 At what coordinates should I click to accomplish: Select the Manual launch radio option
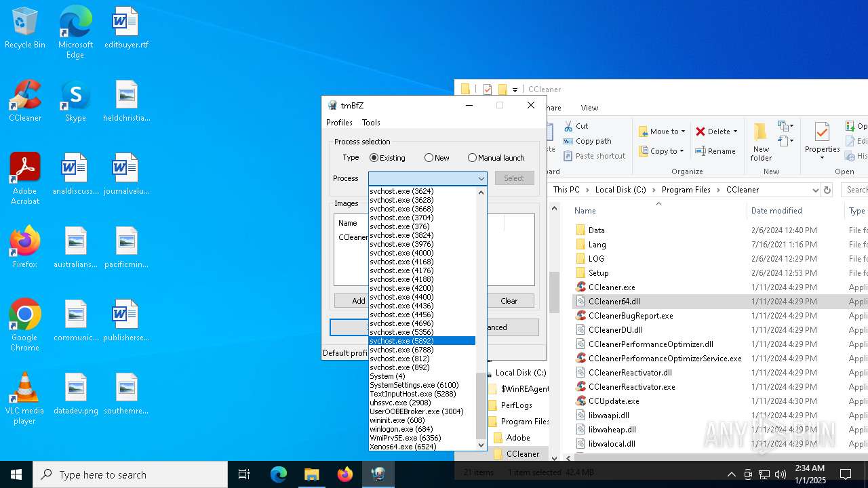point(496,158)
